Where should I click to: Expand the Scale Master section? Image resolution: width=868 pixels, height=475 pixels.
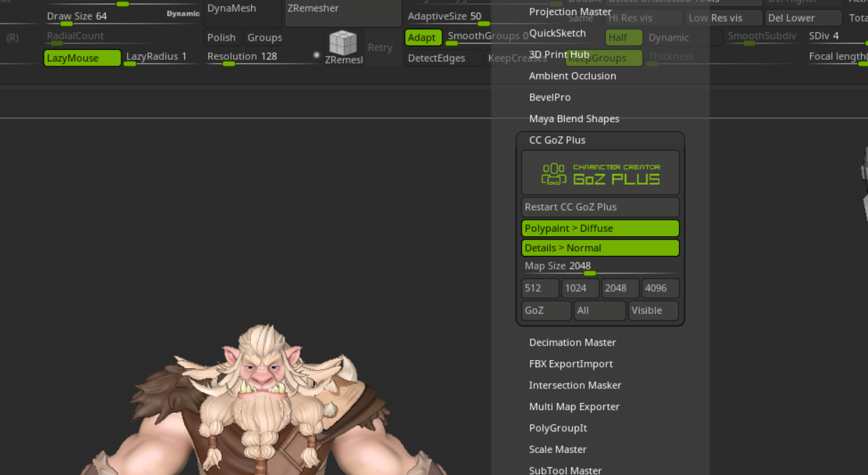coord(557,449)
